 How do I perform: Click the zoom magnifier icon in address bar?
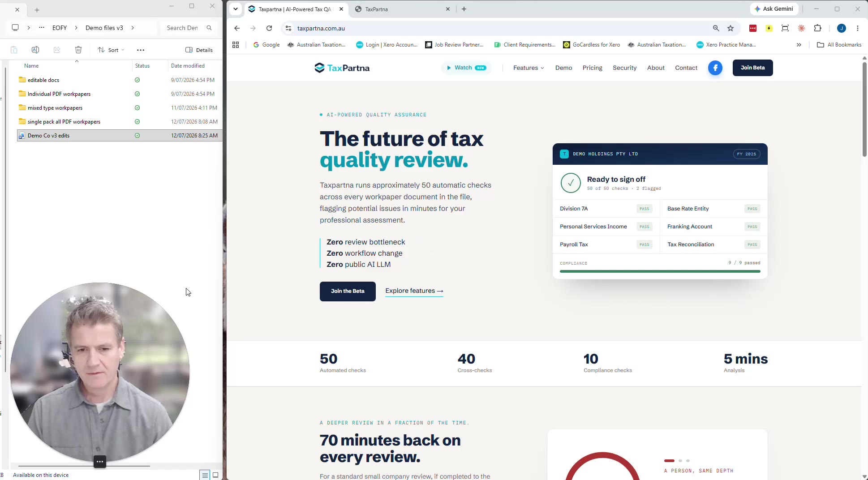pos(716,28)
